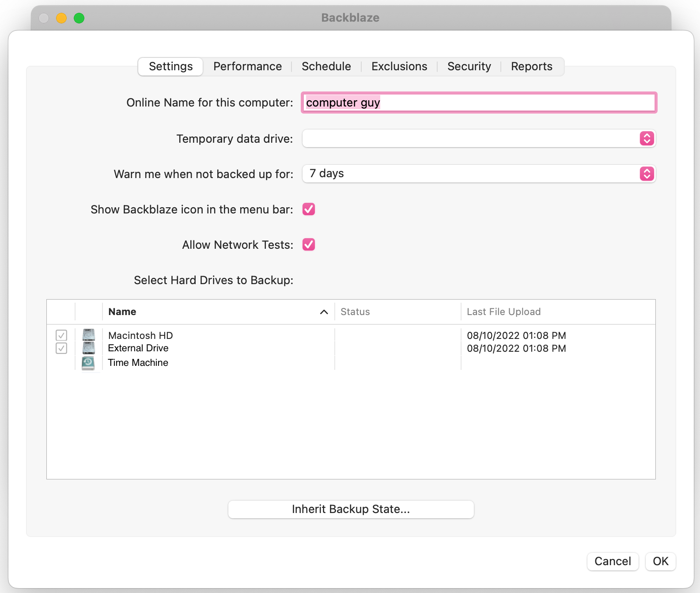Click the Time Machine drive icon
The image size is (700, 593).
(x=88, y=363)
